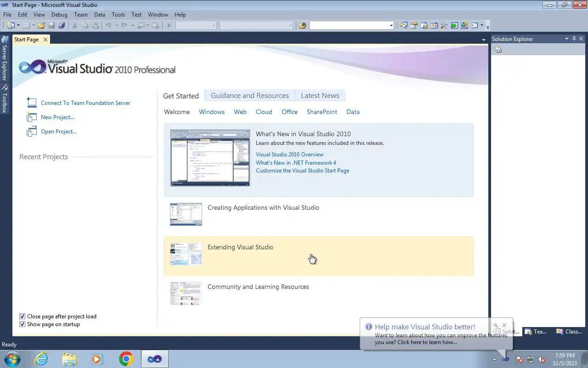
Task: Open the Undo history dropdown arrow
Action: (116, 25)
